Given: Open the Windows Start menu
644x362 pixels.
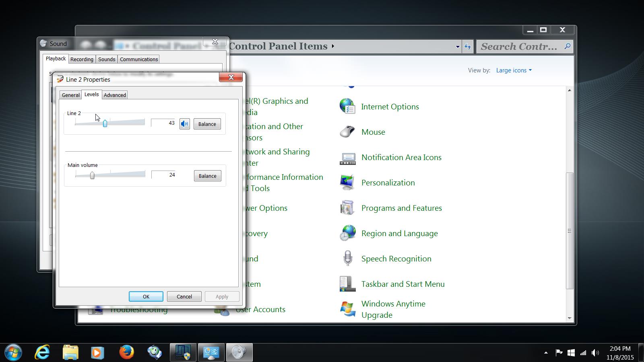Looking at the screenshot, I should [13, 353].
